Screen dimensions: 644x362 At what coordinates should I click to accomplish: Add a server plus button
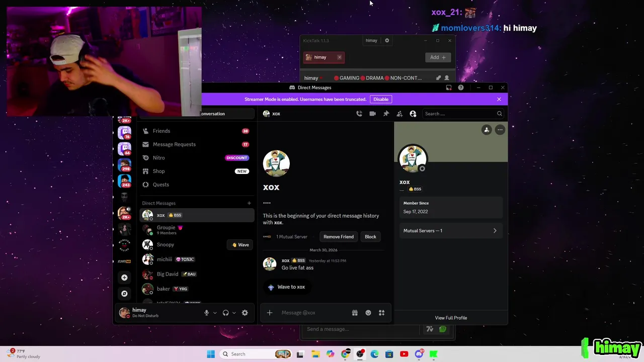124,278
